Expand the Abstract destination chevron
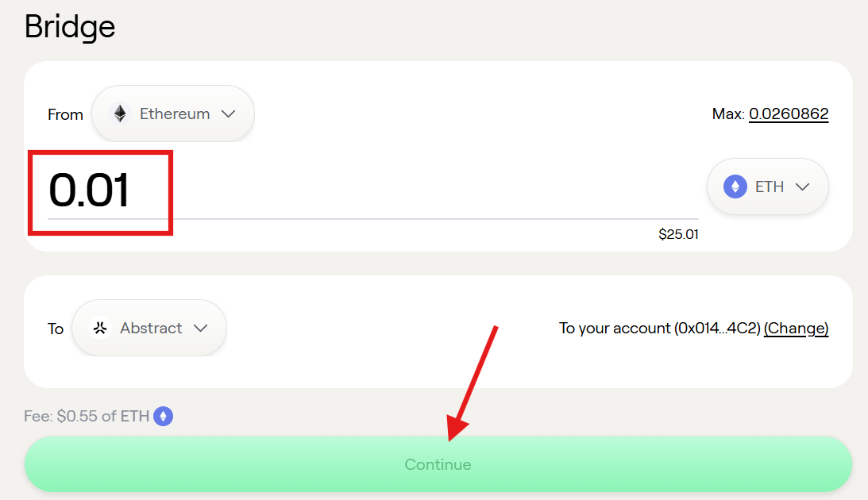Screen dimensions: 868x500 200,329
